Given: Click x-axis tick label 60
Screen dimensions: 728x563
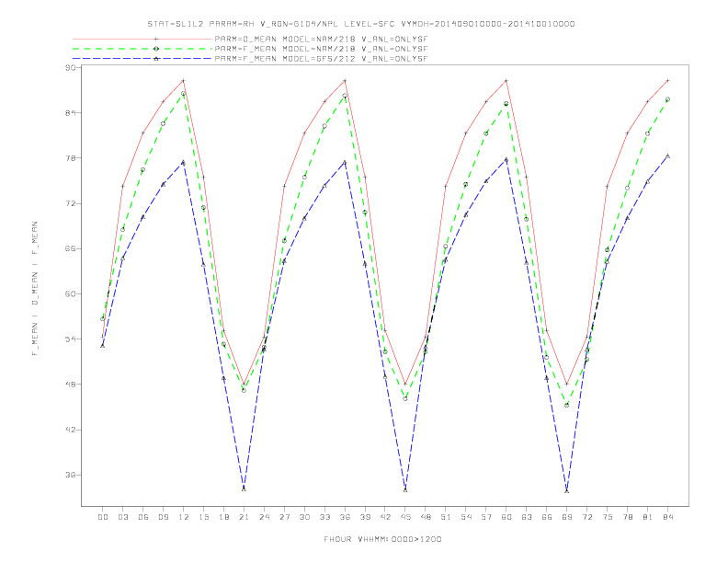Looking at the screenshot, I should (506, 517).
